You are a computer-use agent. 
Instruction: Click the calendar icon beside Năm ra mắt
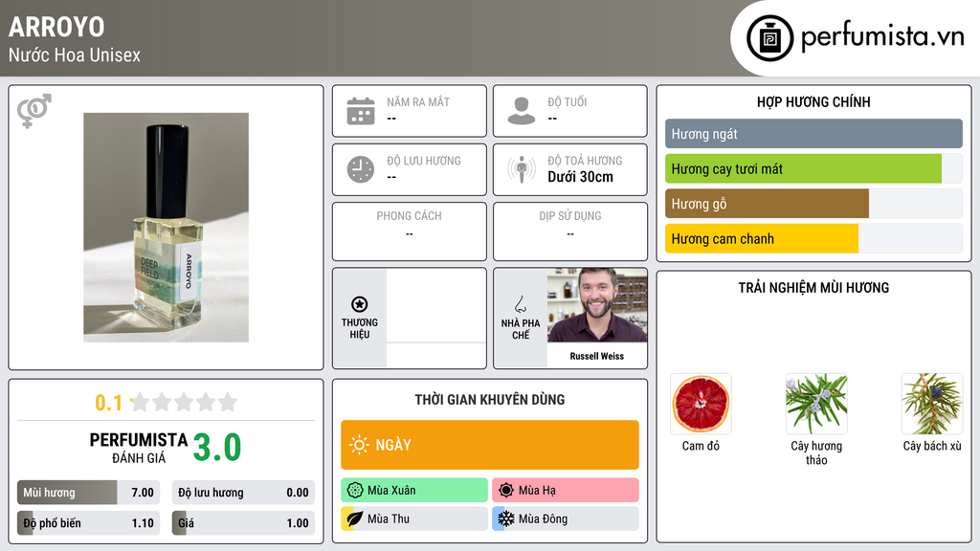361,111
